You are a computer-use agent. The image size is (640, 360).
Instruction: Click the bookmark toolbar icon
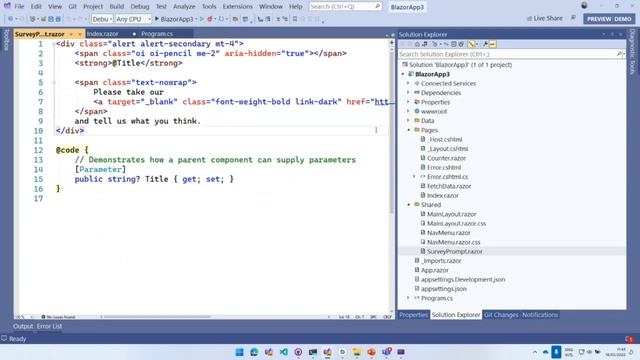[295, 19]
